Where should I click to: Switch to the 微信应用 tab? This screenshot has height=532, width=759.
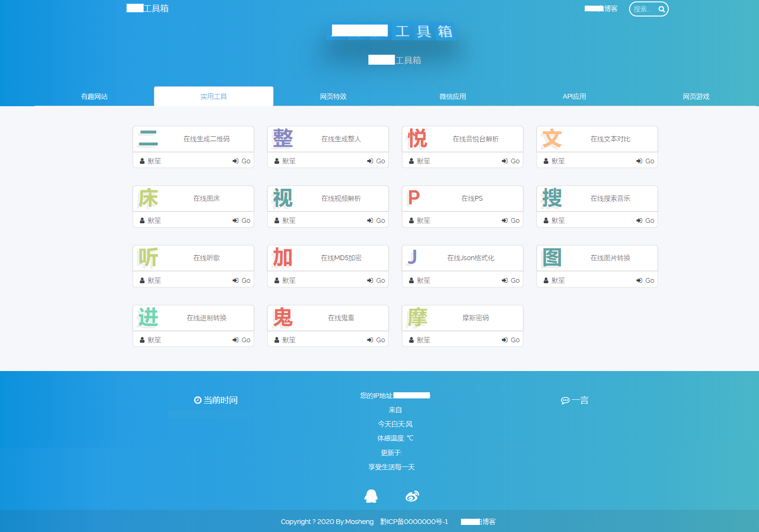(452, 96)
